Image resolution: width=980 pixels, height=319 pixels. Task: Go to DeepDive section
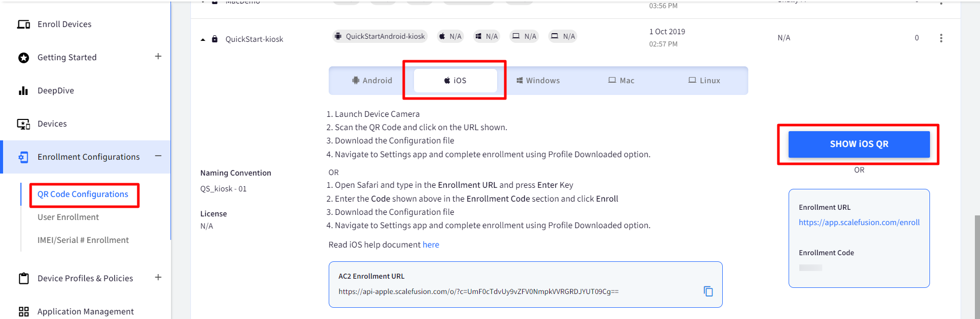click(x=56, y=91)
